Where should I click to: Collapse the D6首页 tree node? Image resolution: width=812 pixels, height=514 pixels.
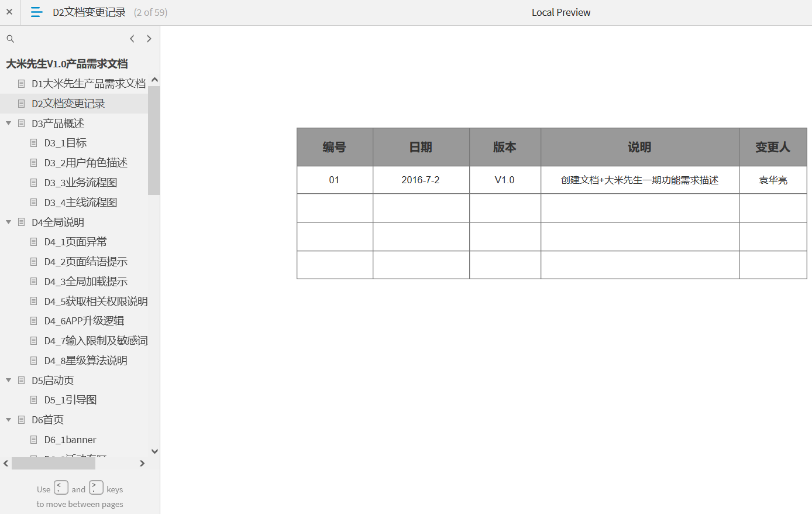pyautogui.click(x=9, y=420)
